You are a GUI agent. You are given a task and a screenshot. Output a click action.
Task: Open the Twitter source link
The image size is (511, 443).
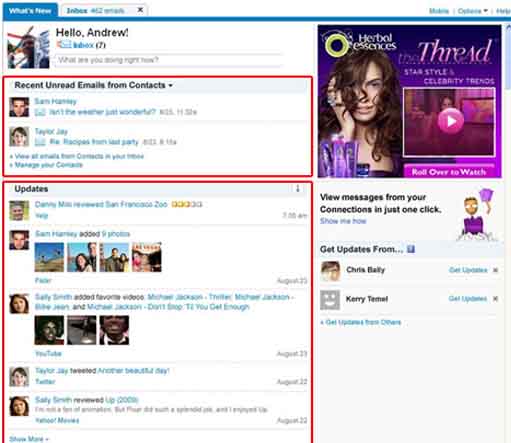45,382
